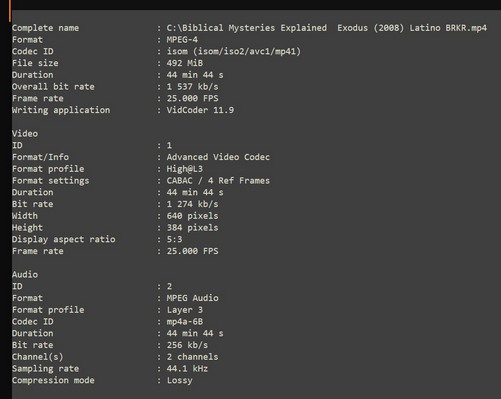Select the File size value 492 MiB
Image resolution: width=501 pixels, height=399 pixels.
coord(185,63)
